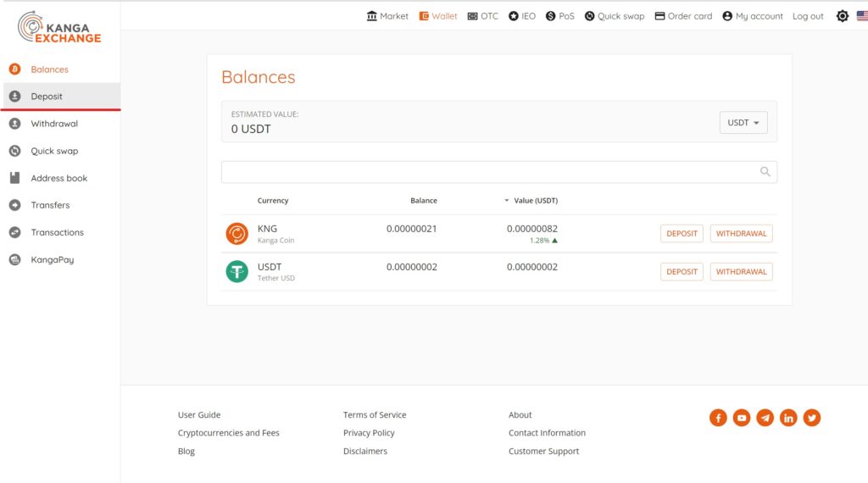Click DEPOSIT button for KNG
The width and height of the screenshot is (868, 483).
pyautogui.click(x=682, y=234)
